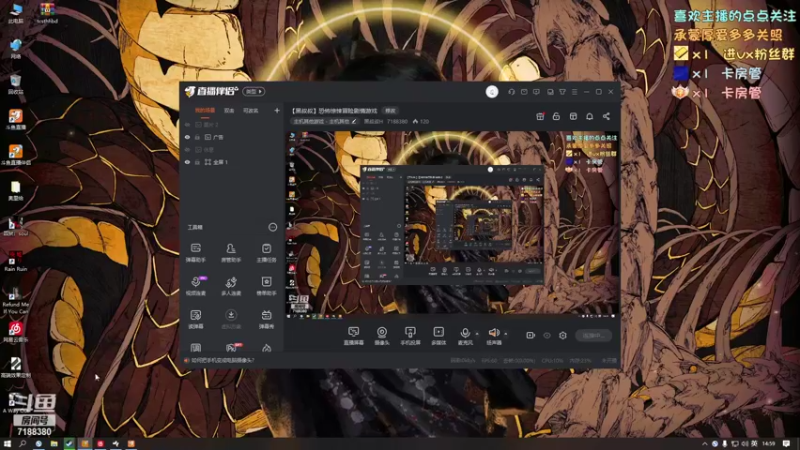Open the Windows Start menu
This screenshot has height=450, width=800.
pyautogui.click(x=7, y=444)
